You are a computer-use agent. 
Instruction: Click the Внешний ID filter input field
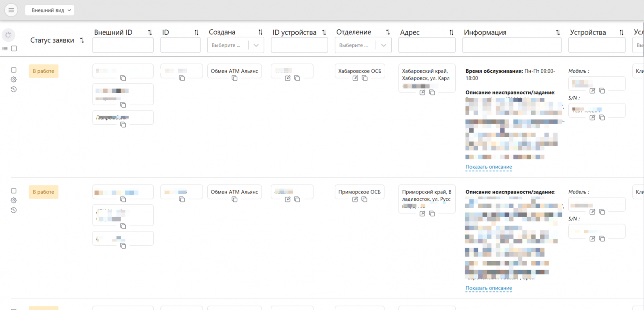coord(123,45)
